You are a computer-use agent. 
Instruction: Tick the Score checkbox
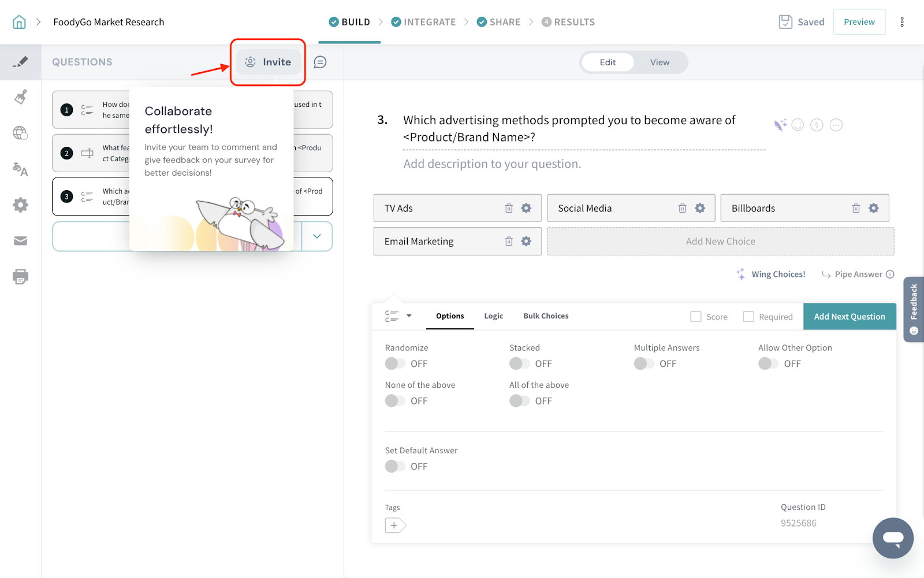[696, 317]
